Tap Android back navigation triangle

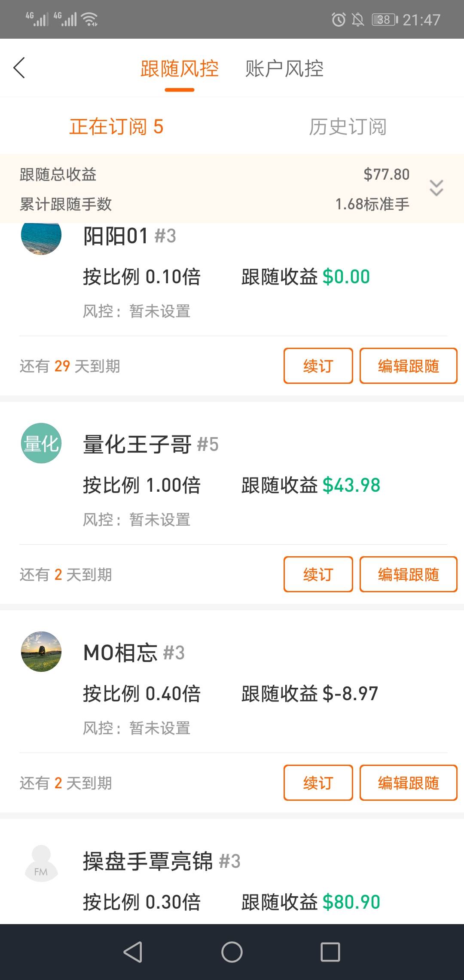[x=133, y=952]
